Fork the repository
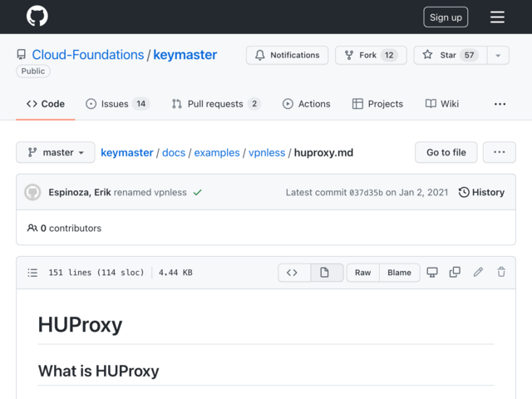The width and height of the screenshot is (532, 399). (371, 55)
